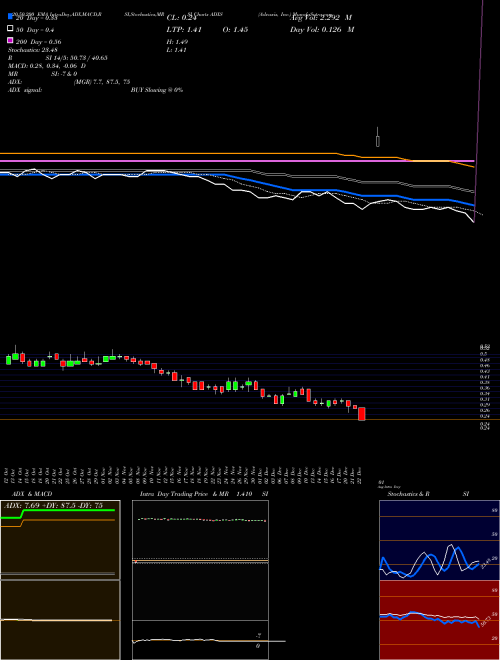Click the 'O: 1.45' open value
This screenshot has width=500, height=660.
(235, 29)
